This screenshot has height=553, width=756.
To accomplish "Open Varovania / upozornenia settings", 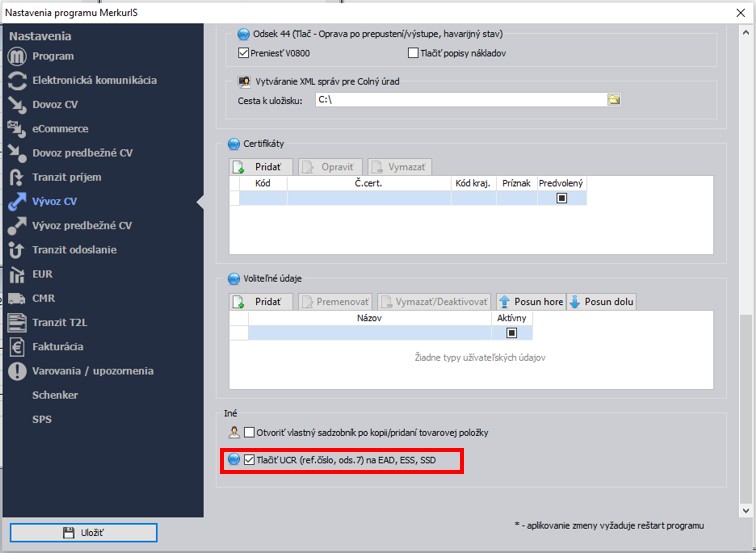I will click(93, 371).
